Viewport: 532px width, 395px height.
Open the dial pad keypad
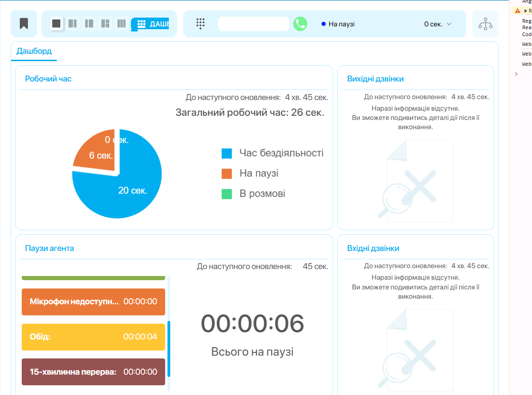coord(200,24)
